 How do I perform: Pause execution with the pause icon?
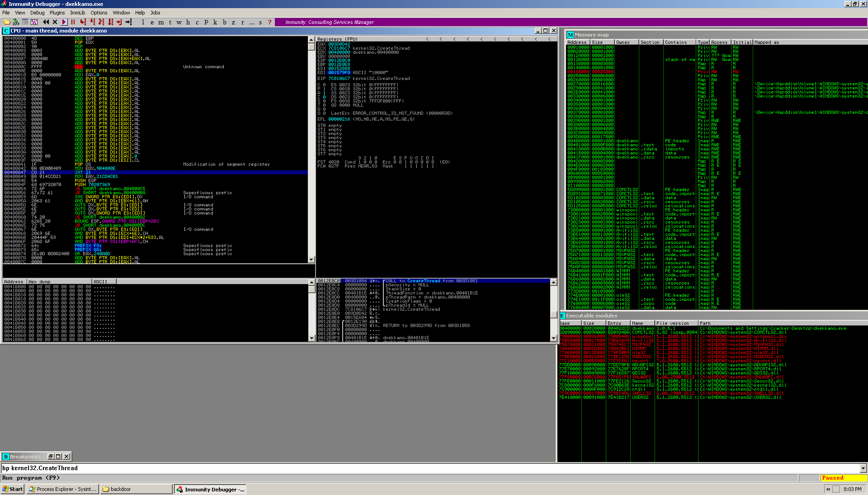73,22
